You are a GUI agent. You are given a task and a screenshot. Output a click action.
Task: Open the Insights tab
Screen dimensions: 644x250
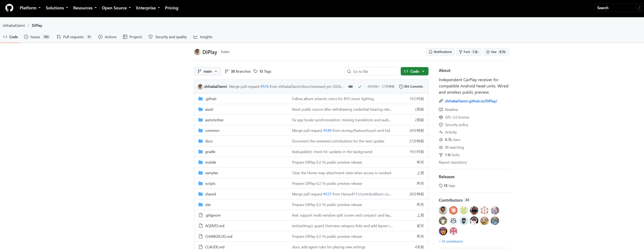(x=203, y=37)
